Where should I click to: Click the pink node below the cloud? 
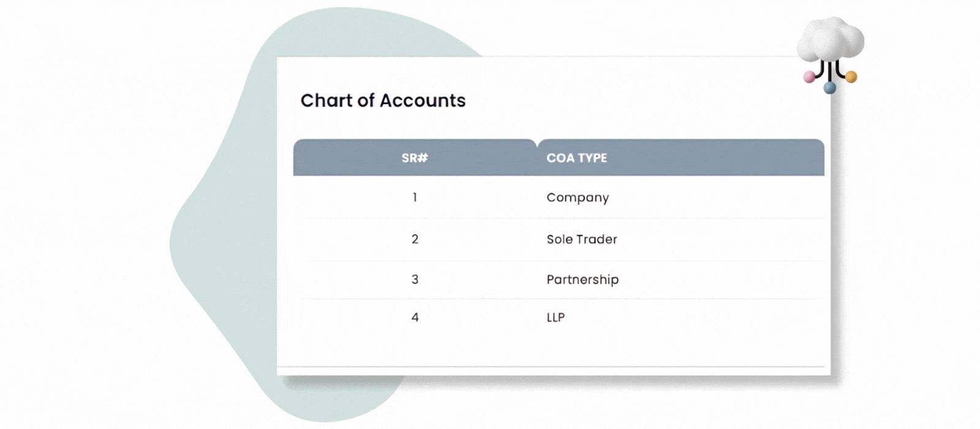coord(809,77)
